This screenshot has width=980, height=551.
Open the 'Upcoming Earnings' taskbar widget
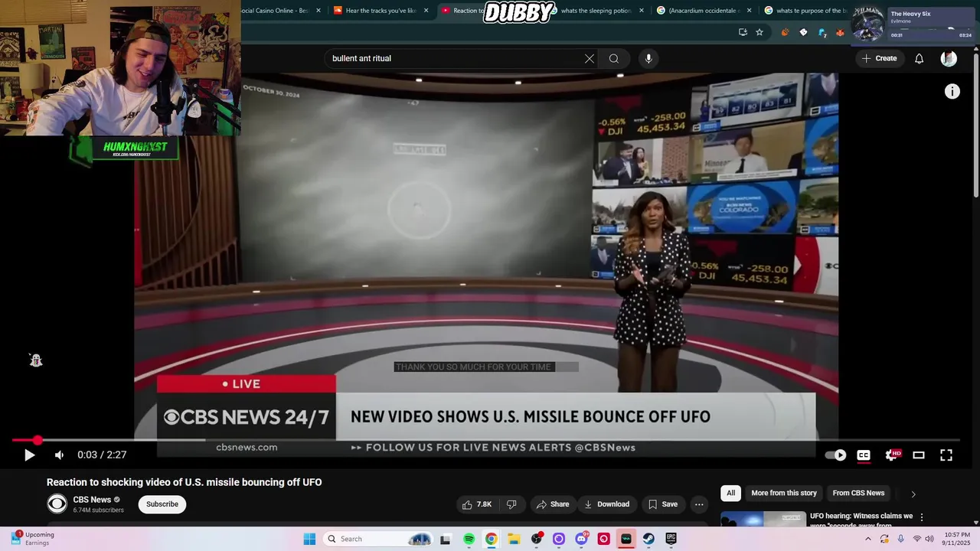32,539
